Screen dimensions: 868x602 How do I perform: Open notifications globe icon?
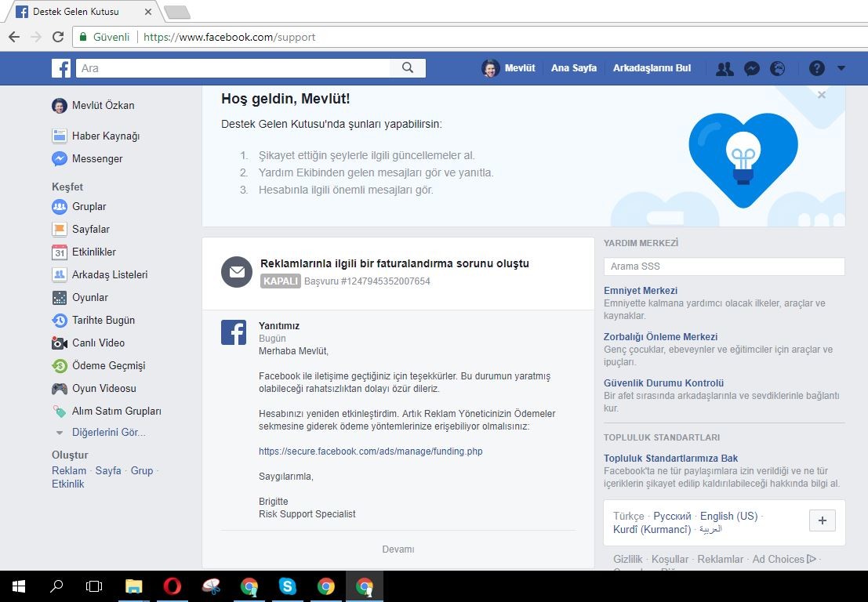click(x=778, y=69)
